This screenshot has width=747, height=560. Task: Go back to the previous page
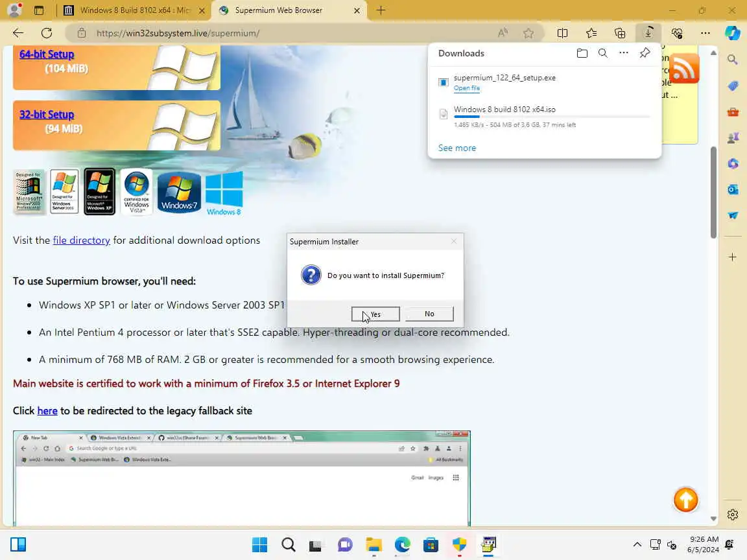18,33
